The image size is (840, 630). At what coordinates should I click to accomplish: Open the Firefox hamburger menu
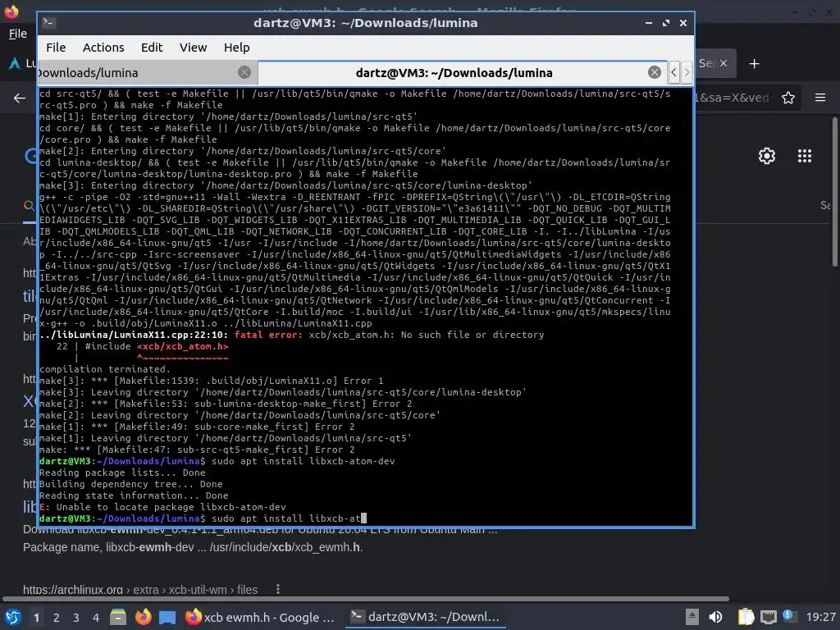tap(820, 98)
